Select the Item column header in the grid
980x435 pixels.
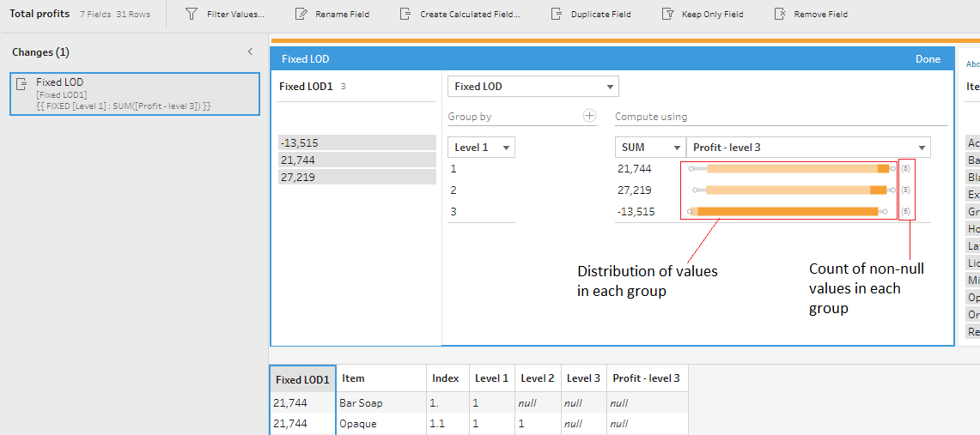tap(381, 378)
